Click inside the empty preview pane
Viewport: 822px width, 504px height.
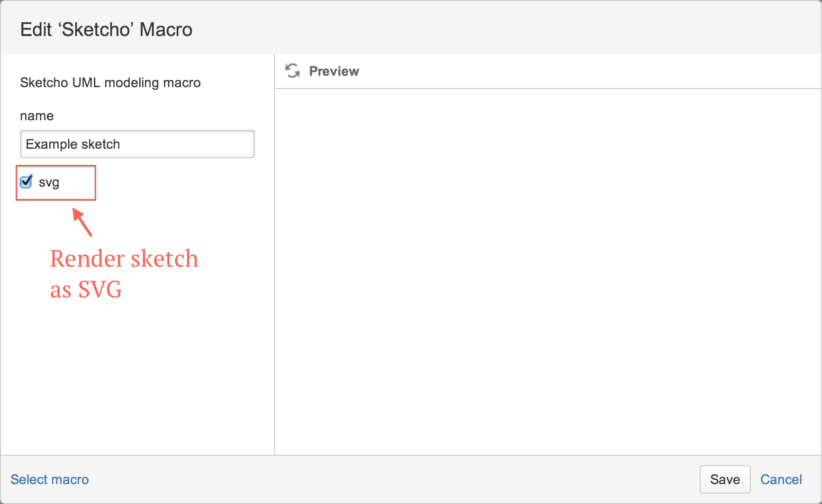coord(548,271)
